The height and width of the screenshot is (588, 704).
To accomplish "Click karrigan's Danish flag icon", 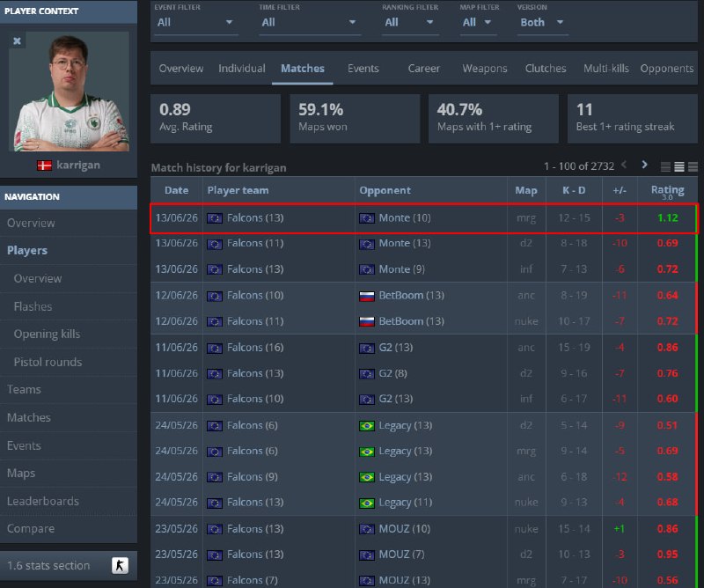I will (x=44, y=165).
